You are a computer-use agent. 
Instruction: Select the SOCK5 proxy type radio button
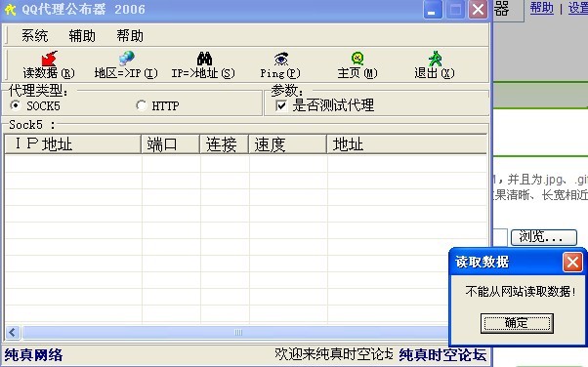point(16,105)
